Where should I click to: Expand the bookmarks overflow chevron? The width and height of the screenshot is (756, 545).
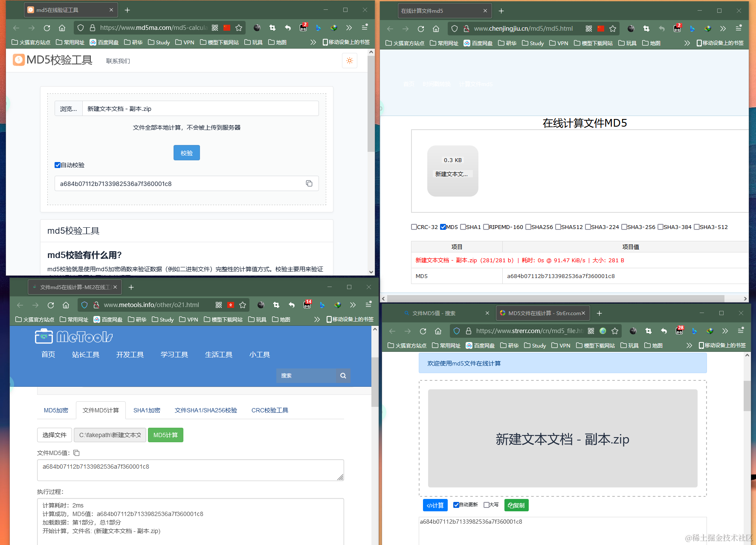pos(313,42)
